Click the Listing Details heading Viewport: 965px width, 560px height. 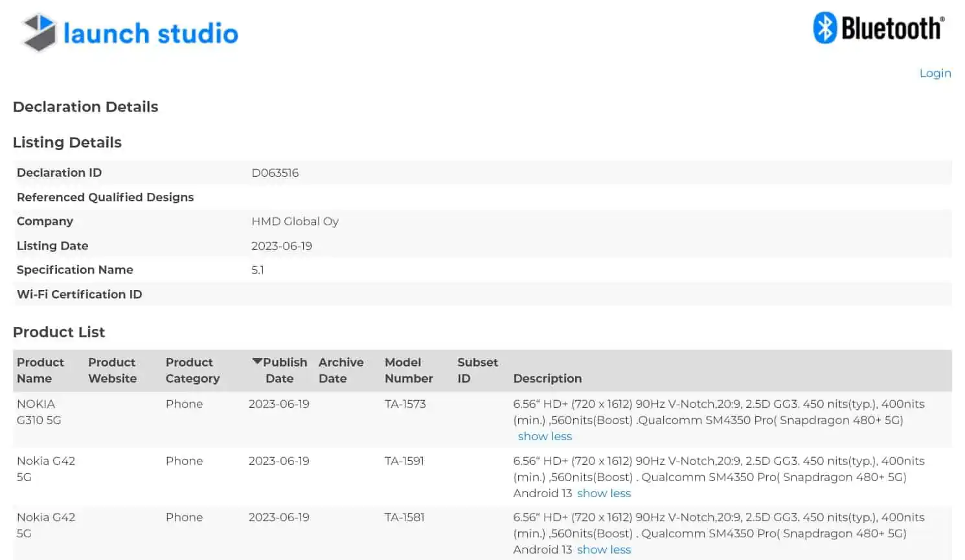(67, 142)
